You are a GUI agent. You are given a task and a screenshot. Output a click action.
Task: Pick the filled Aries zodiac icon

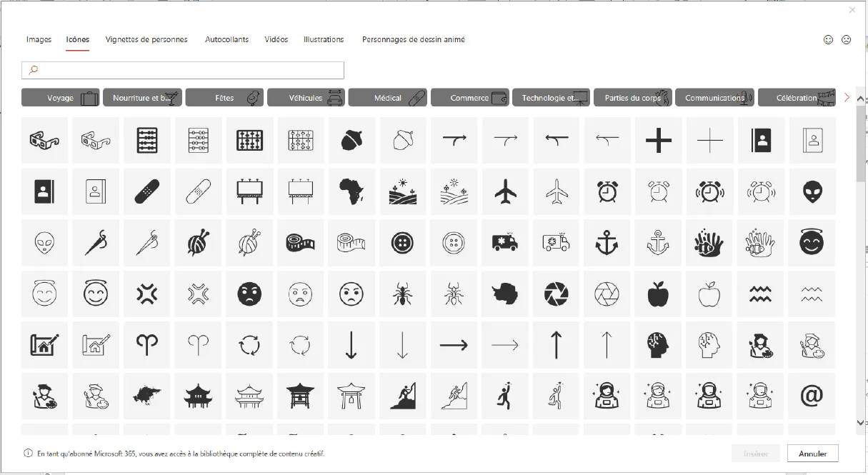[146, 345]
